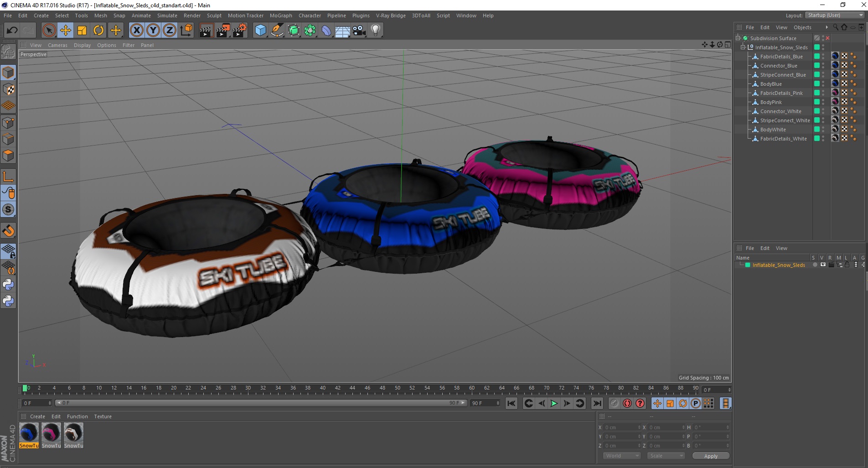The width and height of the screenshot is (868, 468).
Task: Toggle BodyPink layer color square
Action: pyautogui.click(x=817, y=102)
